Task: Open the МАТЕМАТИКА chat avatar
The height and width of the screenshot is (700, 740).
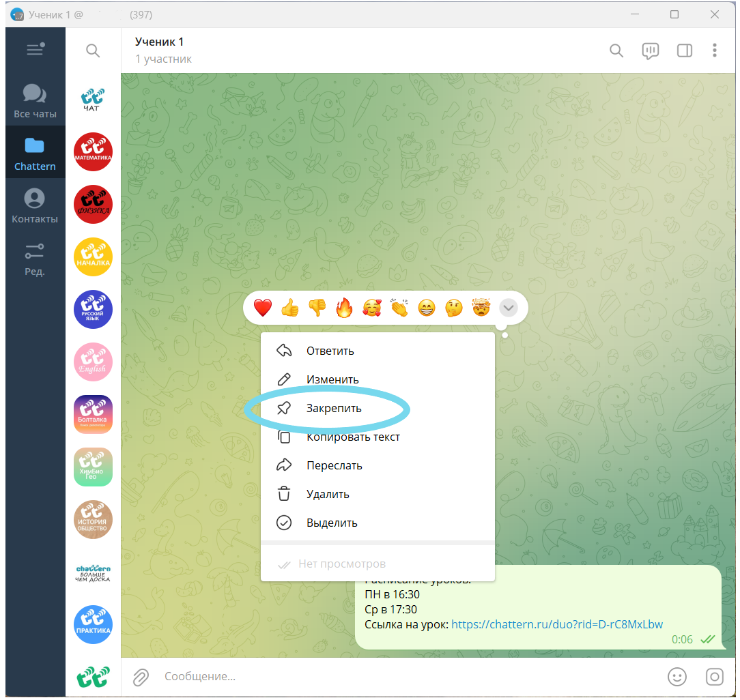Action: 93,152
